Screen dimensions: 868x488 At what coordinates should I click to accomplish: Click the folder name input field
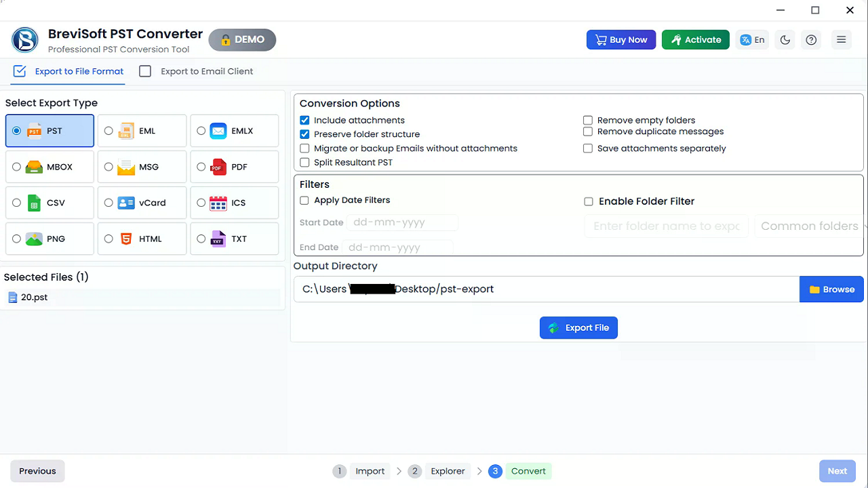667,226
